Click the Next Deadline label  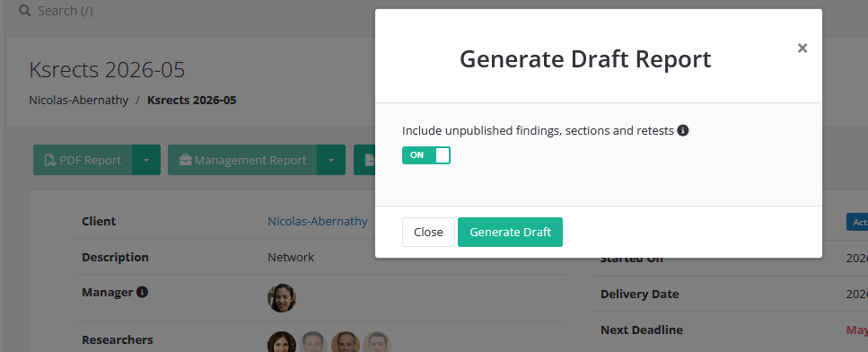[642, 330]
